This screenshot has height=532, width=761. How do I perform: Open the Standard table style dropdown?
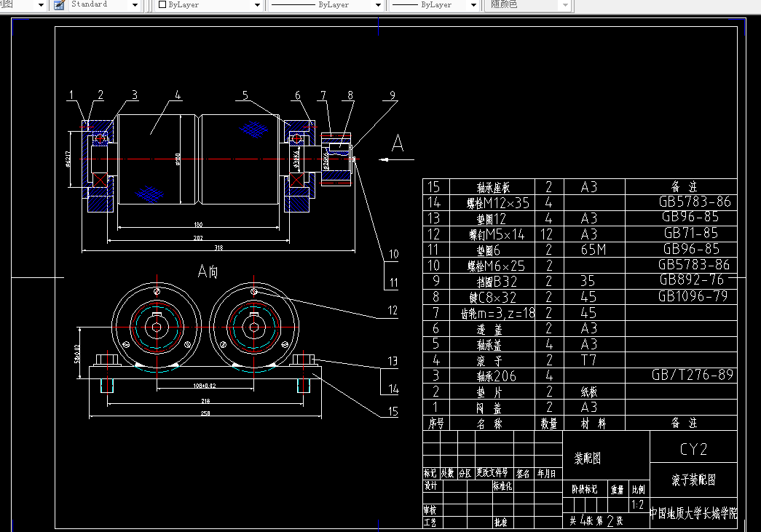point(135,5)
